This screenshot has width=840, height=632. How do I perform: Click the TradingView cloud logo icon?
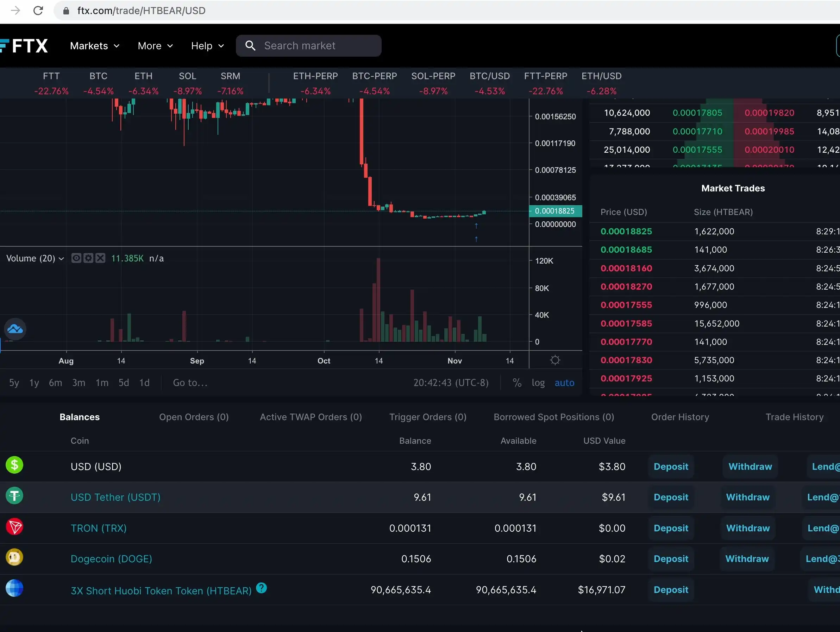point(15,329)
